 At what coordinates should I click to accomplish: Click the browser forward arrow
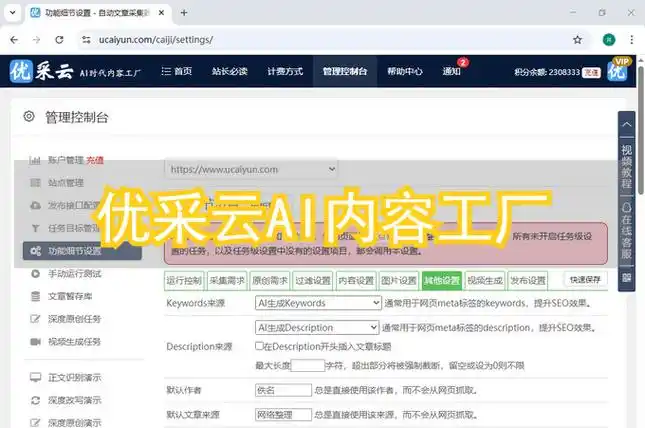37,40
